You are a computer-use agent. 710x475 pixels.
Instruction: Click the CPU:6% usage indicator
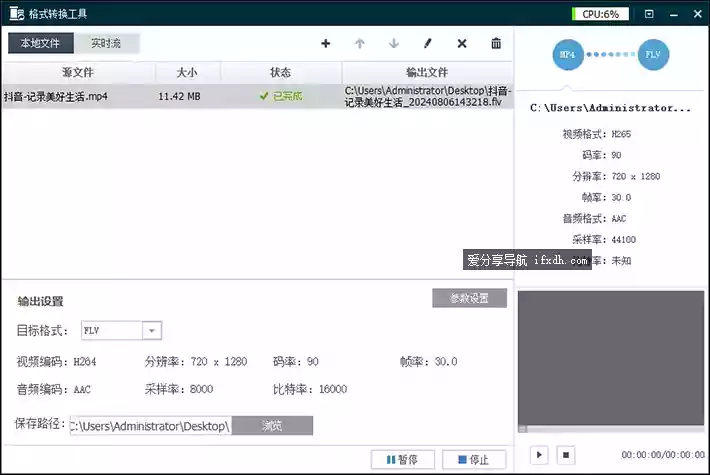(x=600, y=14)
